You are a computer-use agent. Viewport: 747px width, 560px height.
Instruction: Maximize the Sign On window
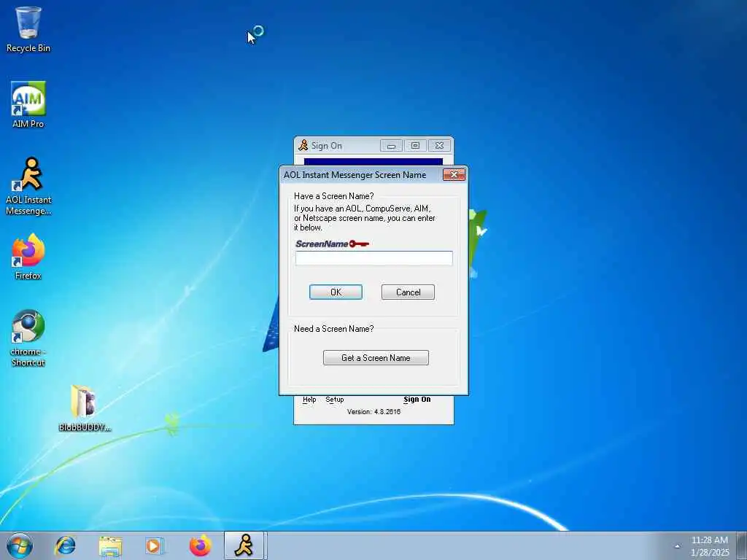click(x=415, y=146)
